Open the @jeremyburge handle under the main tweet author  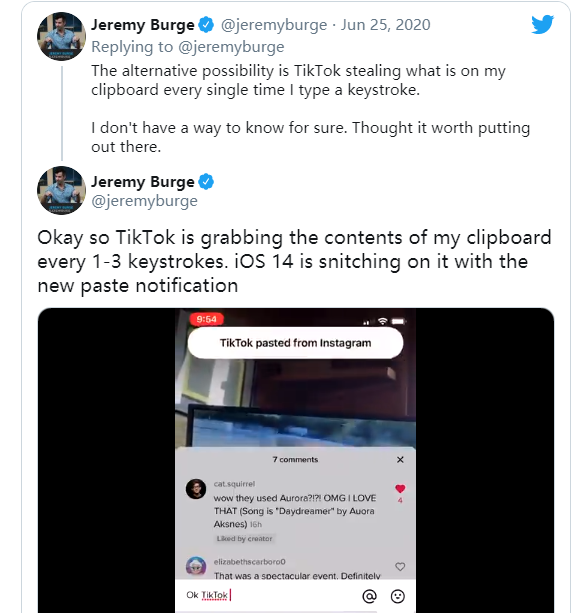click(144, 201)
